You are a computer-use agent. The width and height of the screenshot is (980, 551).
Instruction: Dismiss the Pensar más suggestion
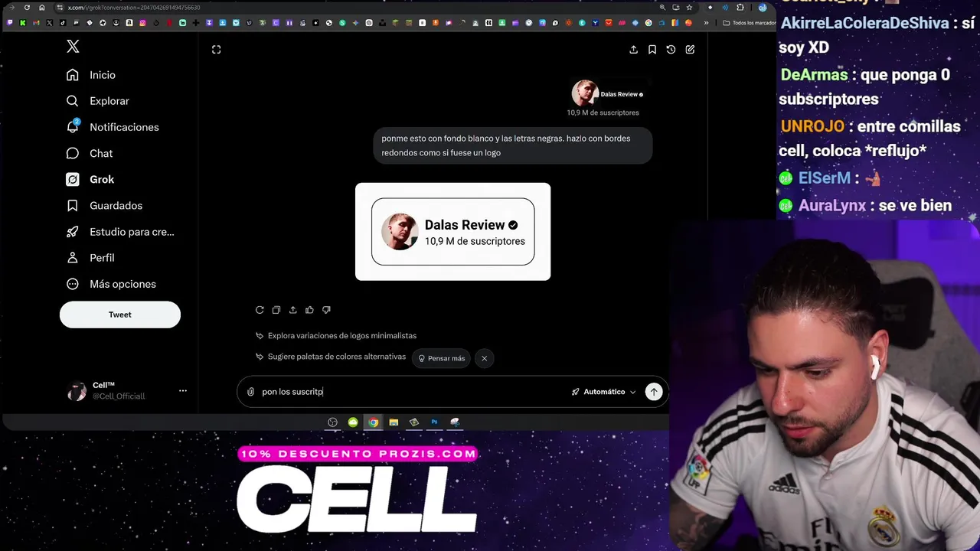click(484, 358)
